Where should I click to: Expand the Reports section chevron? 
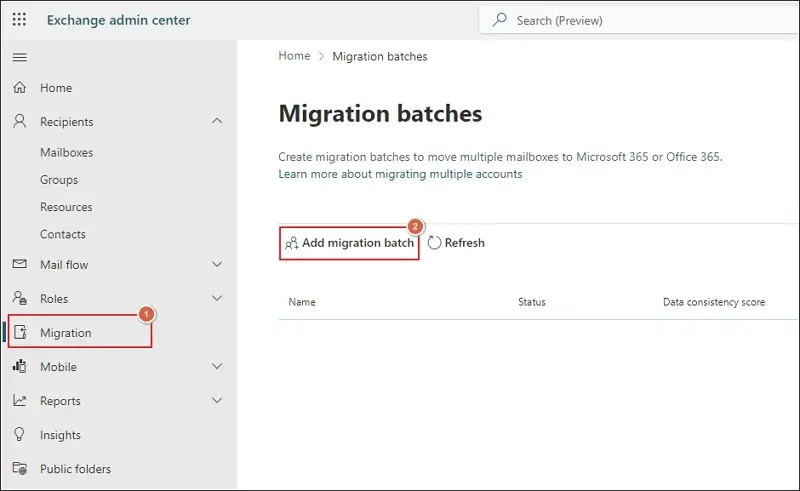(217, 401)
